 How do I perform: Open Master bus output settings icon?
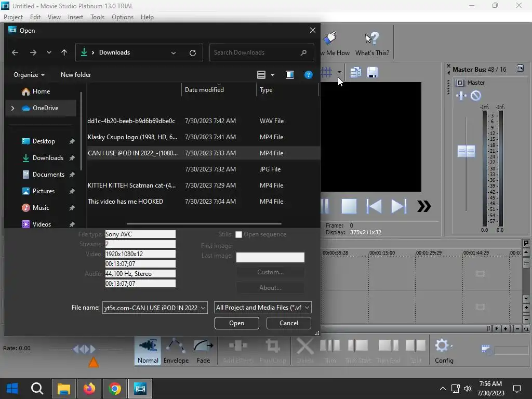pos(460,83)
